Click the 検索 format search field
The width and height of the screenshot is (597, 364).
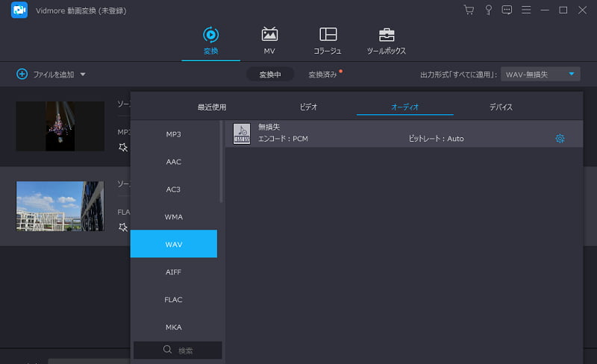[x=178, y=351]
